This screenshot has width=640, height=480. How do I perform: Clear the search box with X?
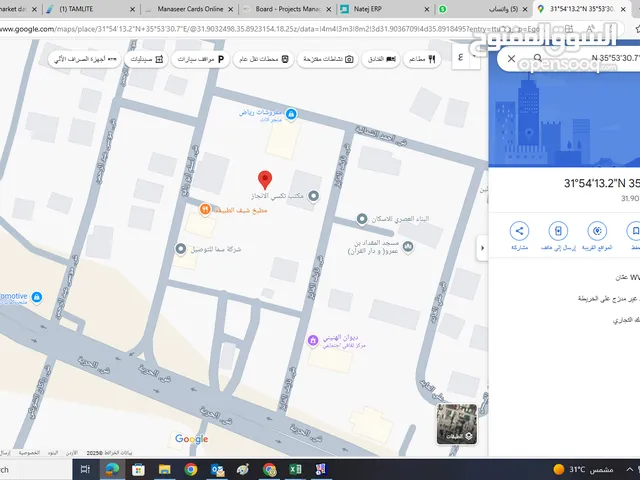click(511, 58)
